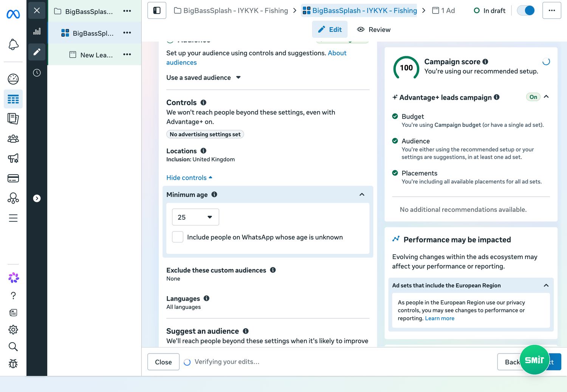Click the report-a-problem bug icon

click(x=13, y=364)
